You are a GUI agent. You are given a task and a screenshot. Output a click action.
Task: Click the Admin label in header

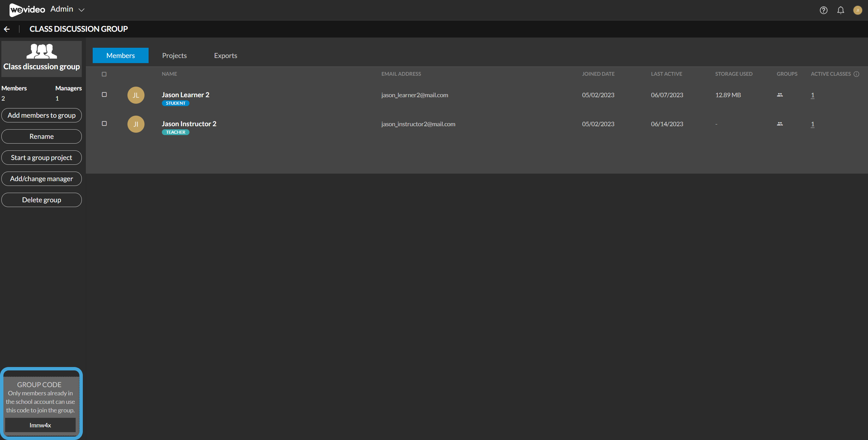(x=62, y=9)
